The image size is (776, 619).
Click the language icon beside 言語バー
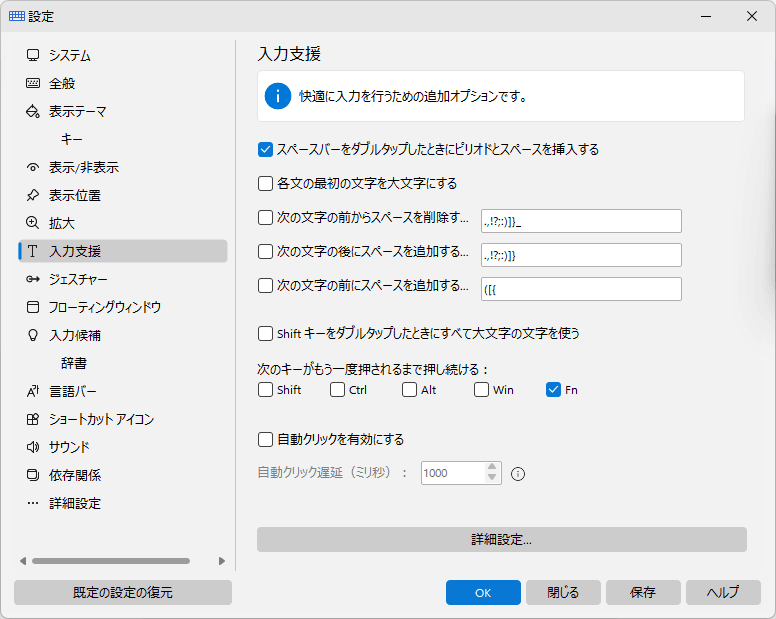tap(33, 391)
